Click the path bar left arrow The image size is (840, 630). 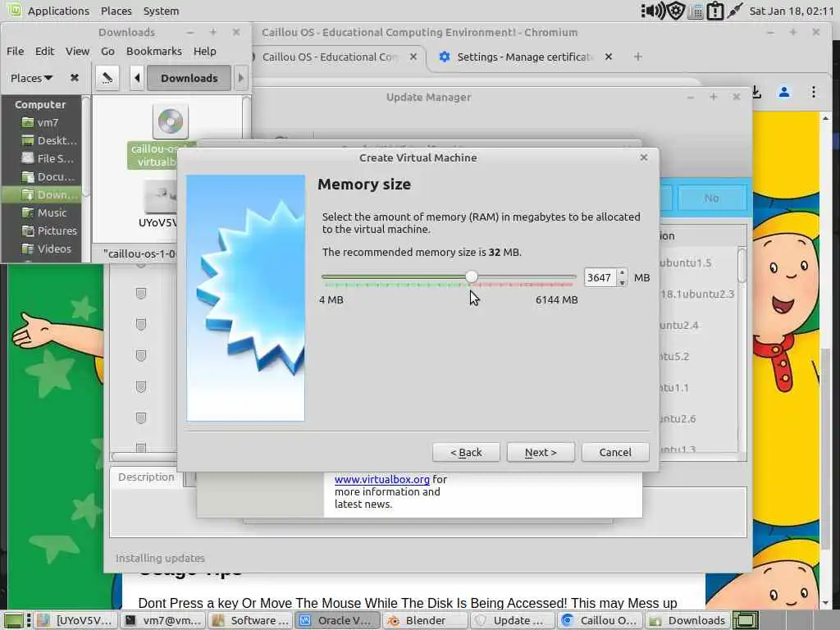(137, 78)
